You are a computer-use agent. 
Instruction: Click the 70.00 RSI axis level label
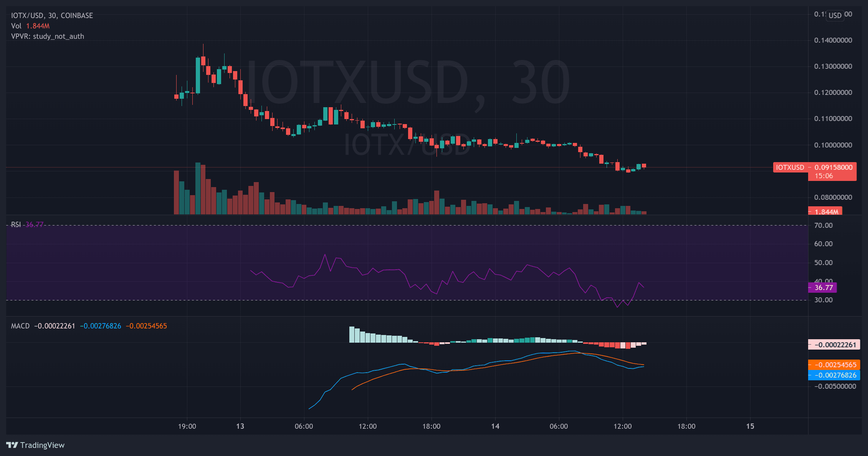click(823, 225)
